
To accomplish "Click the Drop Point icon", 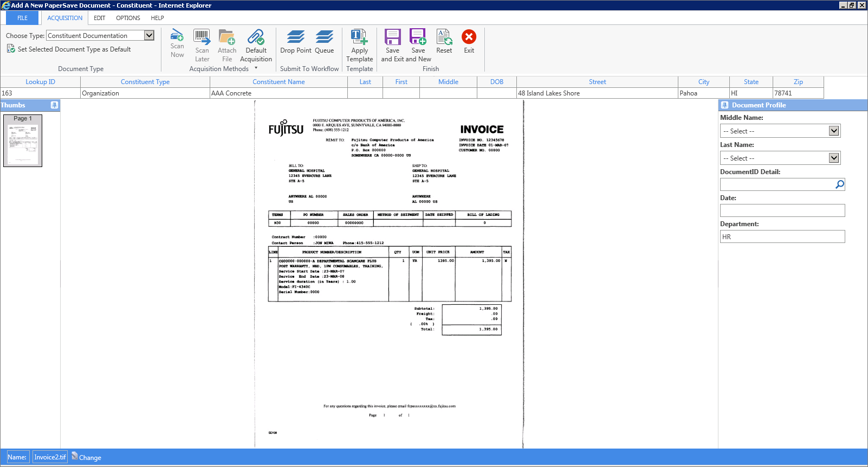I will (296, 37).
